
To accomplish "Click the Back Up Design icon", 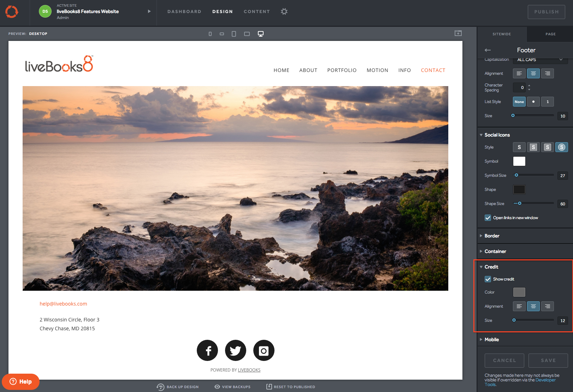I will click(x=160, y=387).
